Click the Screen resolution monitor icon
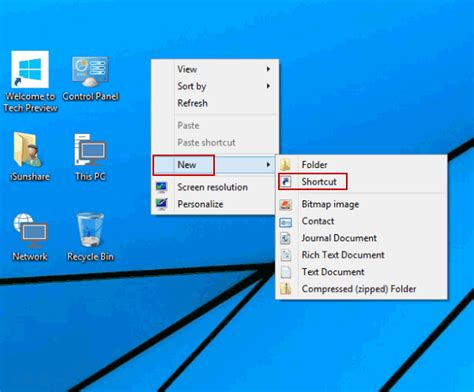Viewport: 474px width, 392px height. pyautogui.click(x=162, y=187)
